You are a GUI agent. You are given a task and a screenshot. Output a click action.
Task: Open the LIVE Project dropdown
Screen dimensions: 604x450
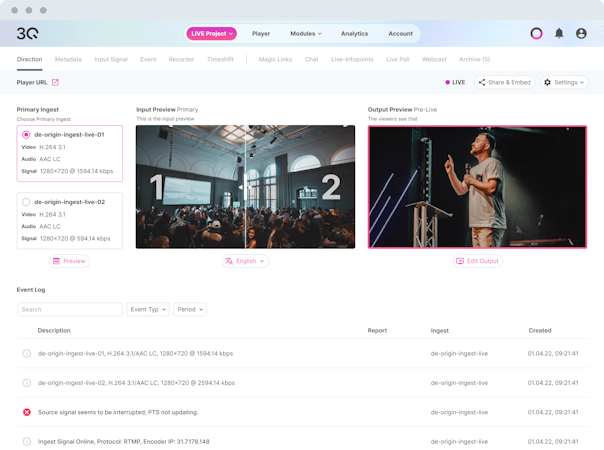point(211,34)
